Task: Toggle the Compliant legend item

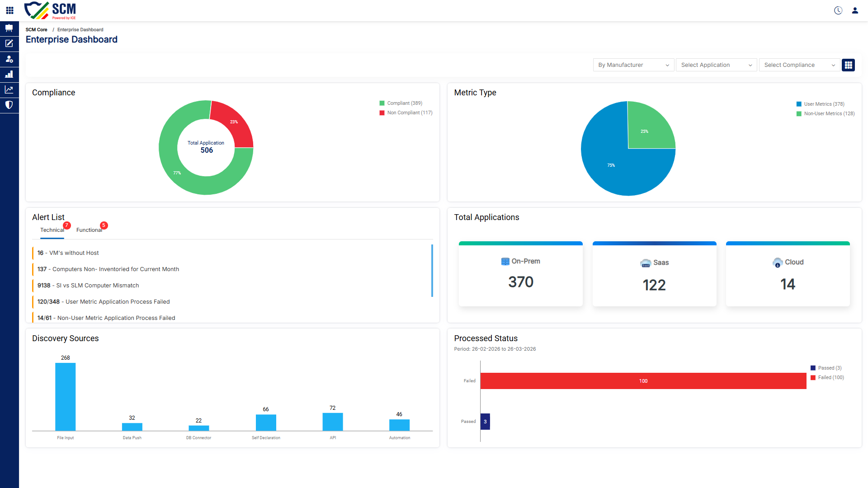Action: click(401, 103)
